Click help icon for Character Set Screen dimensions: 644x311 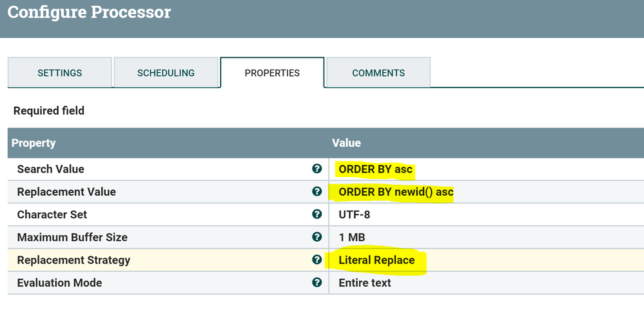pos(317,214)
